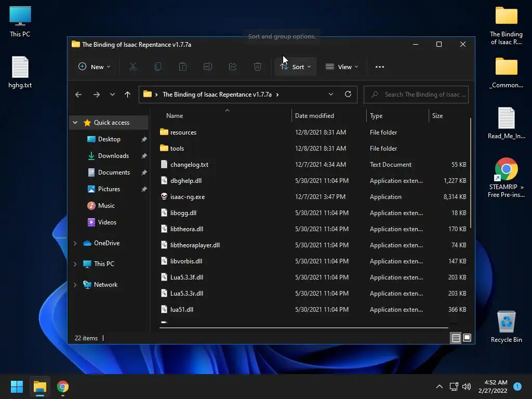Refresh the current folder view
The image size is (532, 399).
[348, 95]
